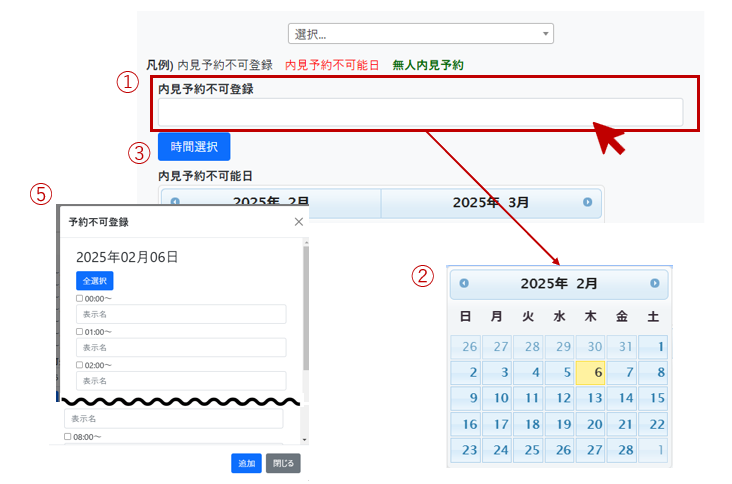Click the red 内見予約不可能日 legend text
Screen dimensions: 732x484
click(x=332, y=65)
